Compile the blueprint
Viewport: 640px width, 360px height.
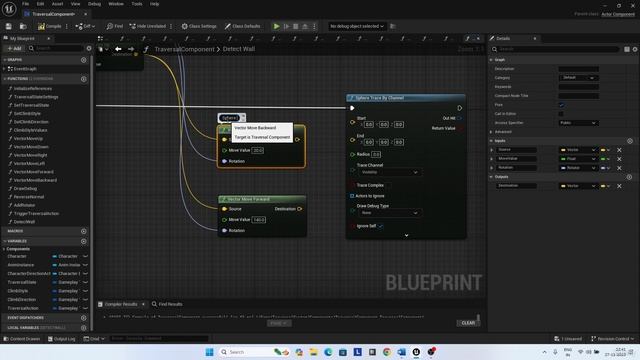(50, 26)
